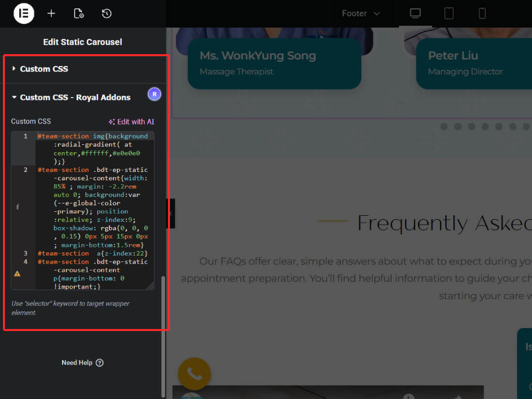Open the Elementor hamburger menu
The width and height of the screenshot is (532, 399).
coord(24,13)
